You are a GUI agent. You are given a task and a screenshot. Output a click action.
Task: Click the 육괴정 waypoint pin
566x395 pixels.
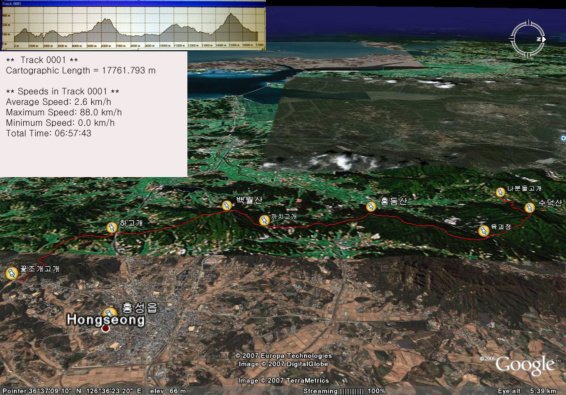coord(484,231)
